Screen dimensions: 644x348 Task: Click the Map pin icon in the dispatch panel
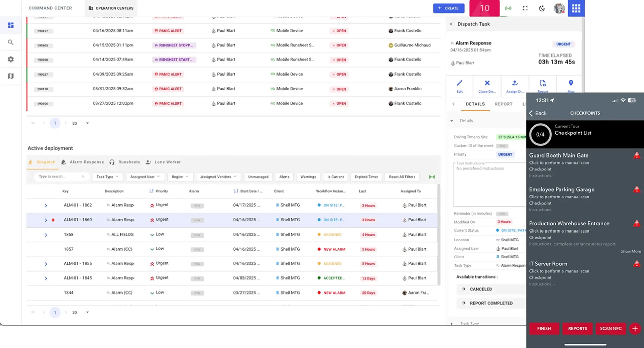click(x=571, y=86)
